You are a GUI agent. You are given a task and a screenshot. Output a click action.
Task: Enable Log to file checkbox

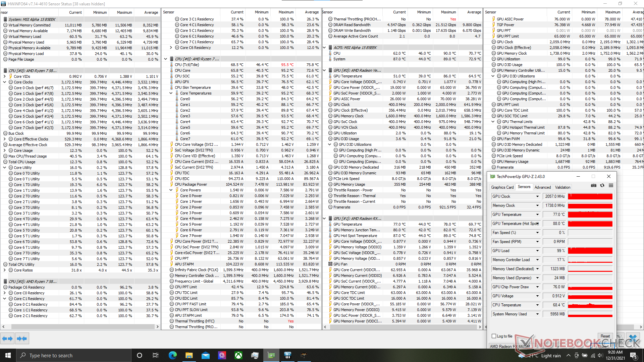(x=494, y=336)
